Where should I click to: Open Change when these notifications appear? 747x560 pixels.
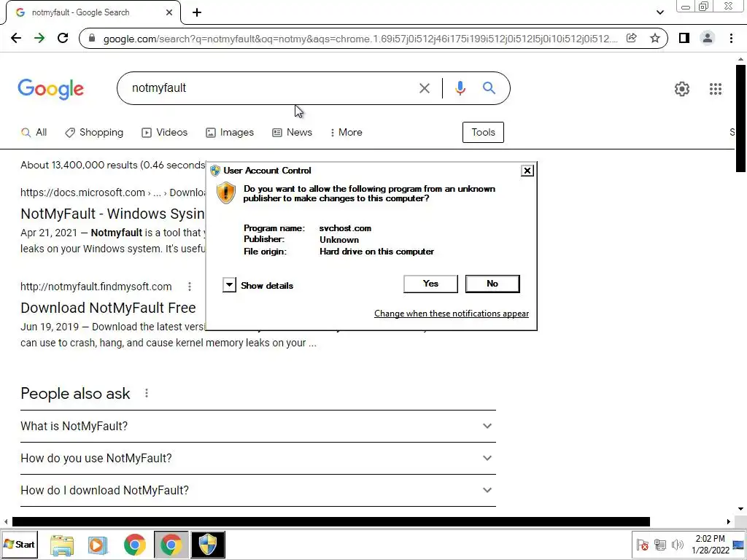(451, 314)
